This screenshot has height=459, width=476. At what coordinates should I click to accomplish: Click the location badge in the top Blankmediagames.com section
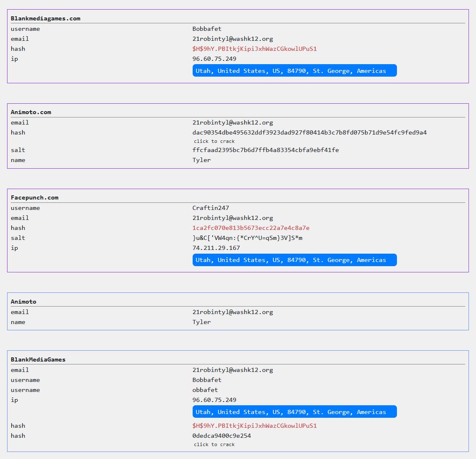pos(294,71)
